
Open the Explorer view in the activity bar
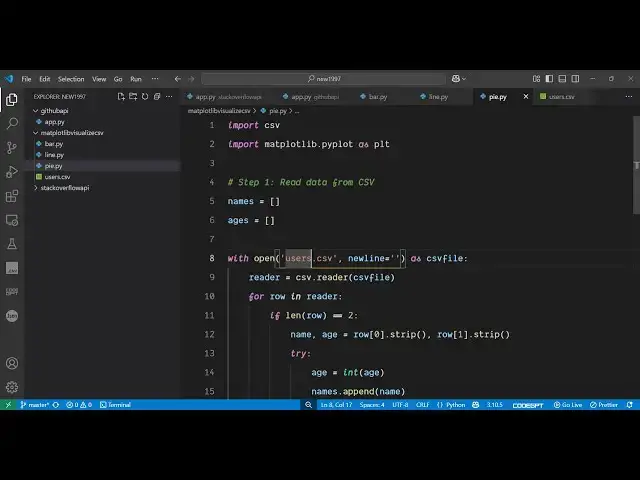[x=12, y=100]
